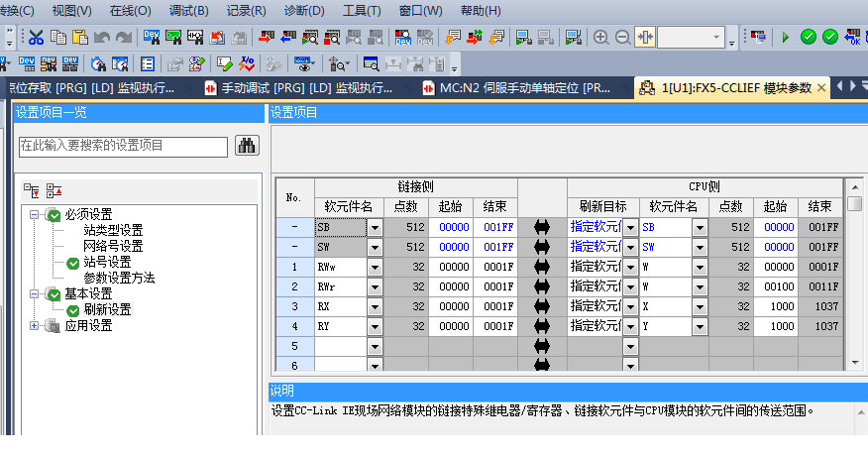Viewport: 868px width, 456px height.
Task: Click the expand-all tree icon
Action: click(x=32, y=189)
